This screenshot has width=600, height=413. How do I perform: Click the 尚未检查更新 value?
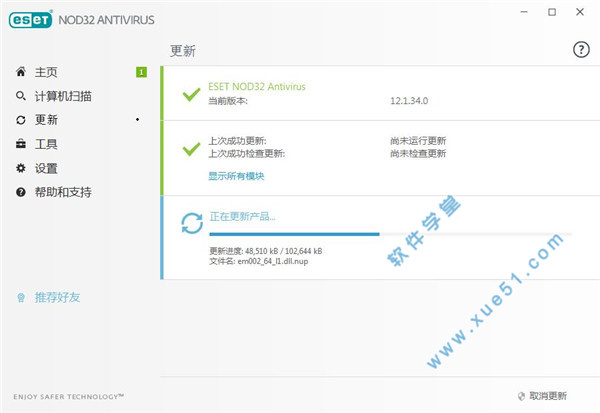click(x=418, y=153)
